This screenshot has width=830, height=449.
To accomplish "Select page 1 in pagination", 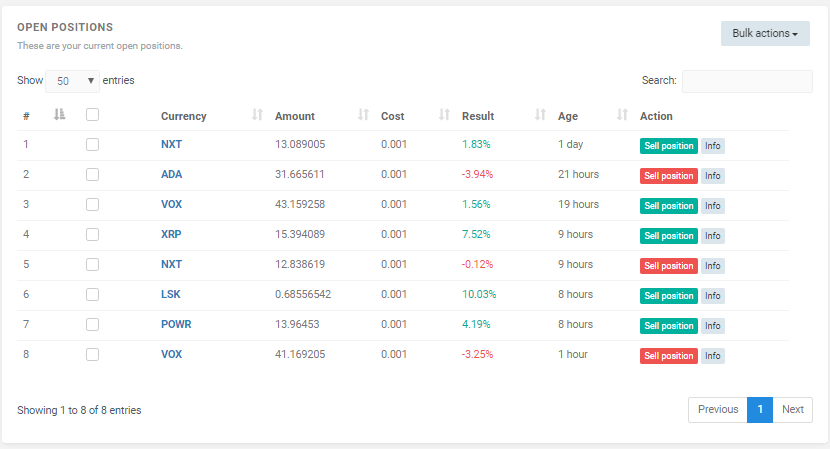I will coord(759,410).
